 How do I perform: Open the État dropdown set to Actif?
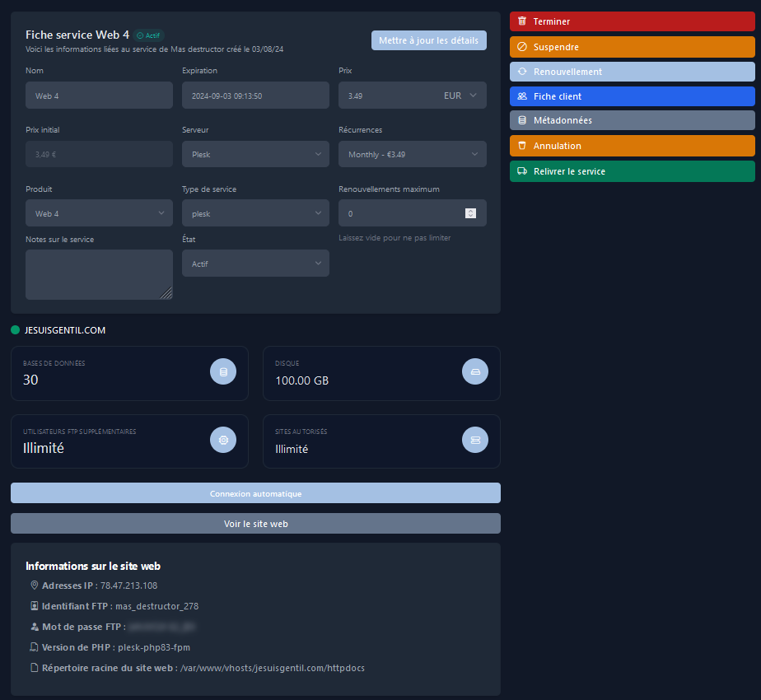pyautogui.click(x=255, y=264)
